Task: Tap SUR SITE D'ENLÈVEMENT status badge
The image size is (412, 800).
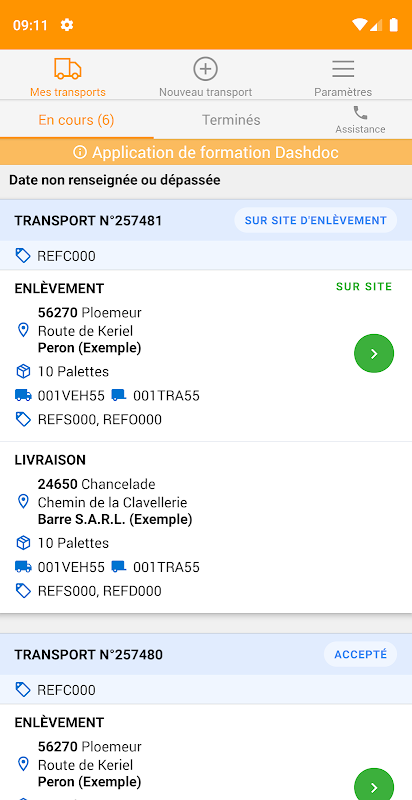Action: point(316,220)
